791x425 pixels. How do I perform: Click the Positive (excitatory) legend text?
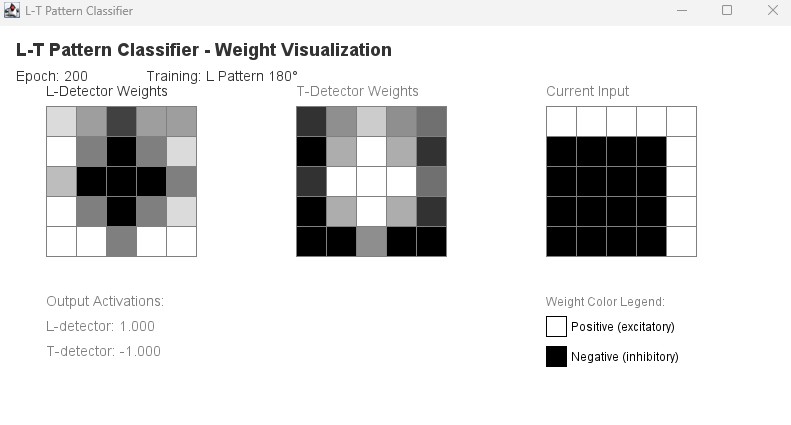click(623, 327)
